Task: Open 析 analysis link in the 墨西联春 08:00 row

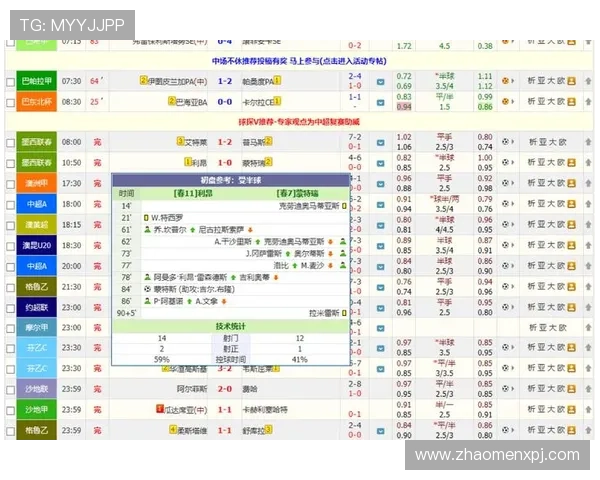Action: click(533, 142)
